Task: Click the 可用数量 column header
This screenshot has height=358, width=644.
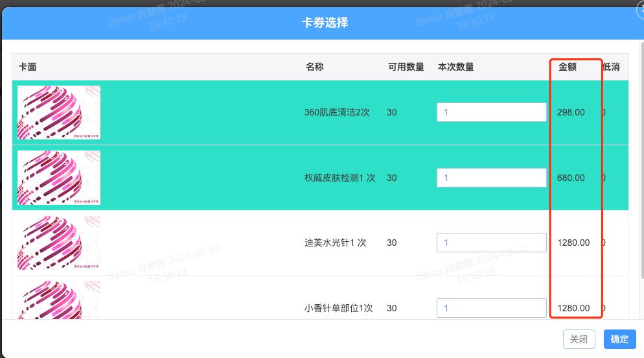Action: [406, 67]
